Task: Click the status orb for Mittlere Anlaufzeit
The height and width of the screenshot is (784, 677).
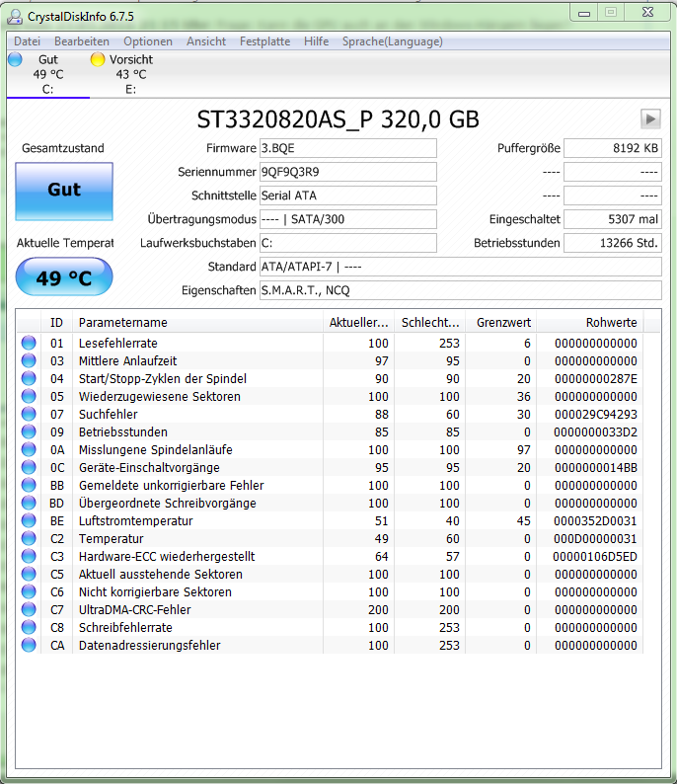Action: 29,360
